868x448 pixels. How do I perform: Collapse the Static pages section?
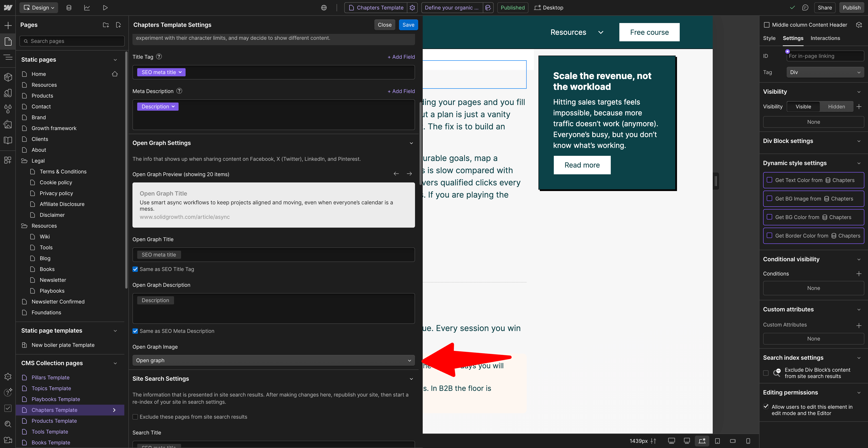coord(115,60)
